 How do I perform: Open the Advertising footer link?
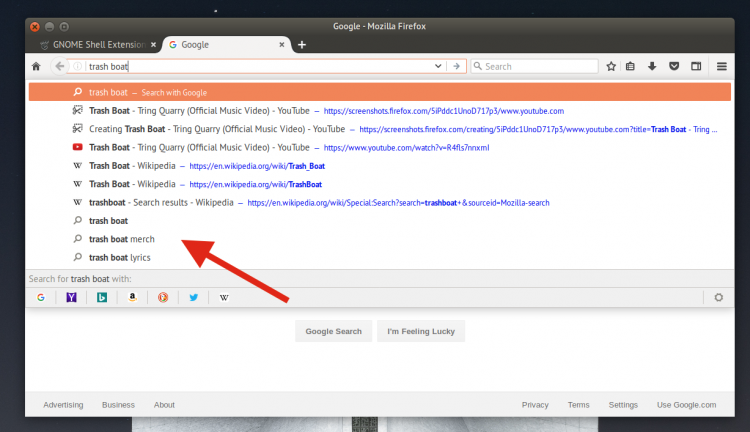click(63, 405)
